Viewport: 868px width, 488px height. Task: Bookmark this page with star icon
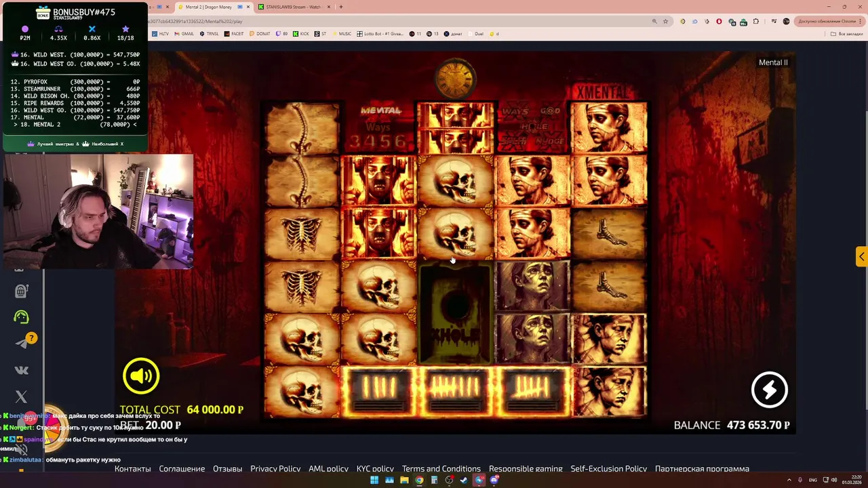click(665, 21)
